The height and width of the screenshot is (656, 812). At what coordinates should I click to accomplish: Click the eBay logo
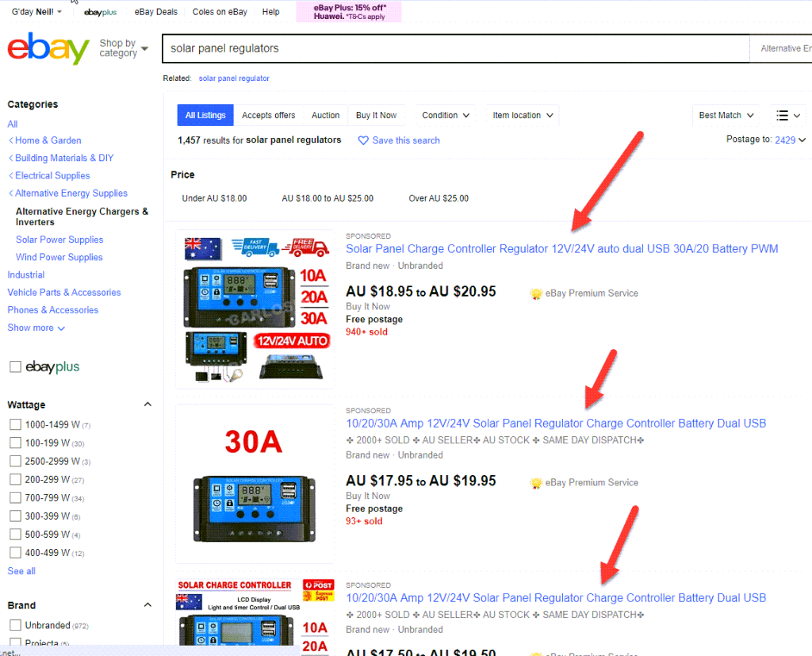(48, 48)
